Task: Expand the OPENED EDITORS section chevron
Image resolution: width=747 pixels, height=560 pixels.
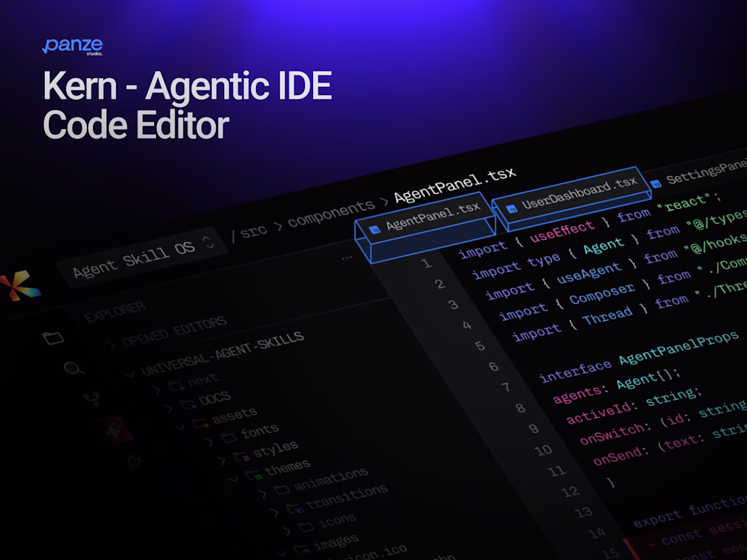Action: (111, 346)
